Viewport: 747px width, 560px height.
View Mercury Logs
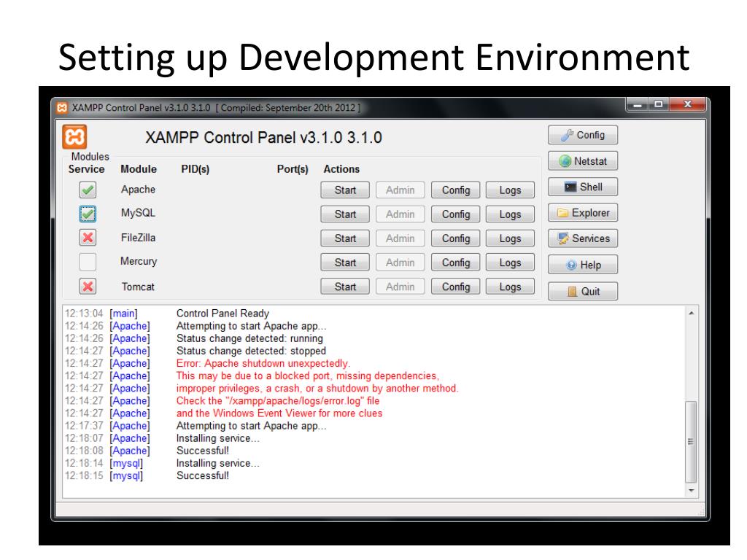click(510, 262)
